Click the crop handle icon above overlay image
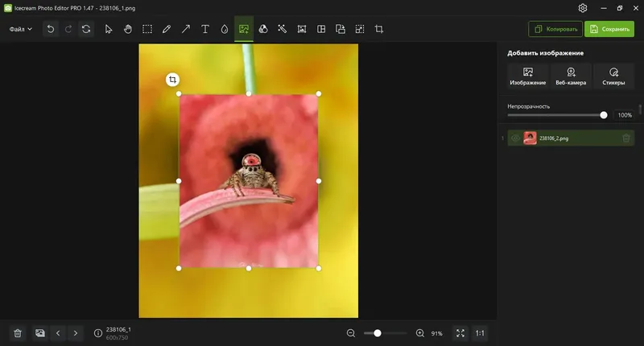Image resolution: width=644 pixels, height=346 pixels. click(x=172, y=79)
